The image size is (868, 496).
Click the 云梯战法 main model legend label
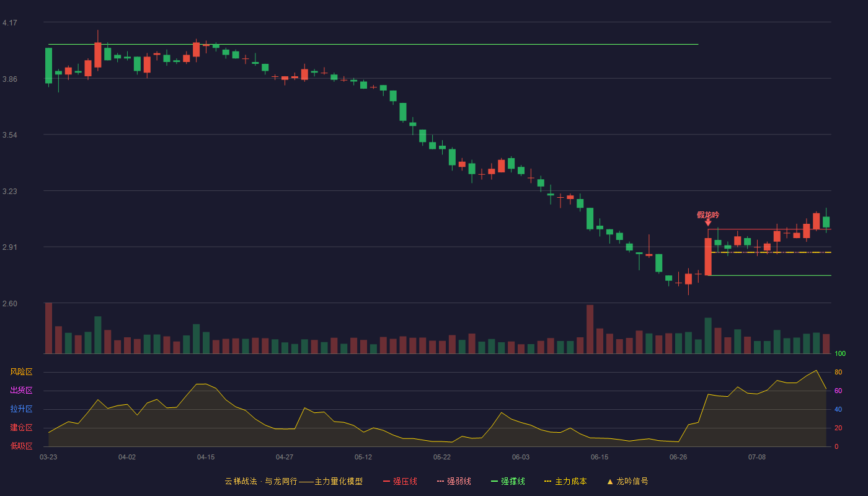pyautogui.click(x=294, y=481)
